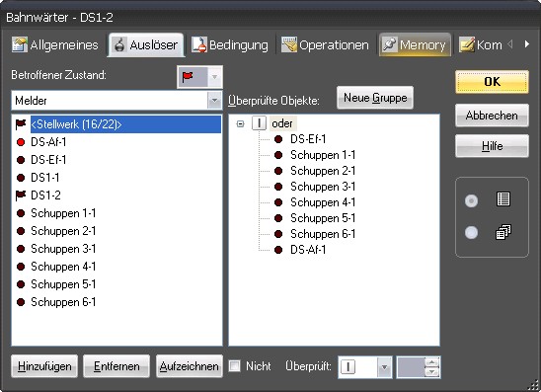Click the flag icon next to DS1-2

click(21, 196)
